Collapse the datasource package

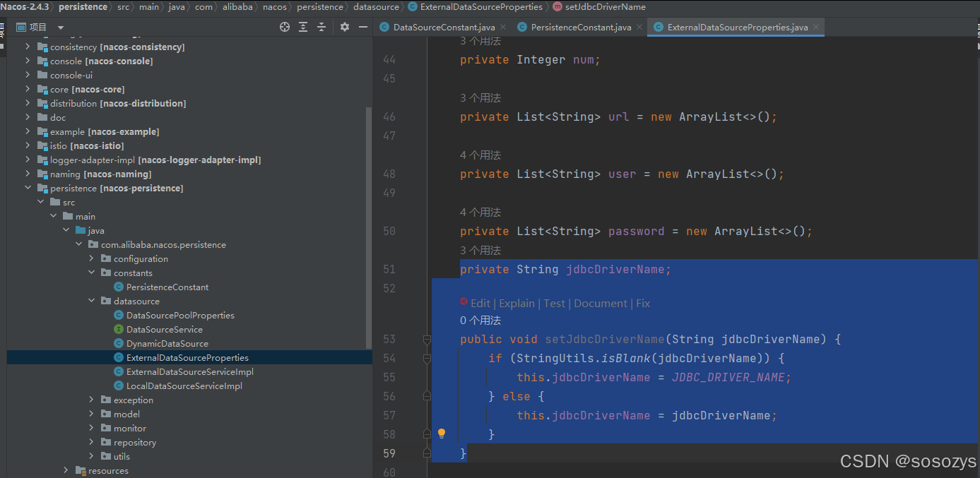(x=92, y=301)
